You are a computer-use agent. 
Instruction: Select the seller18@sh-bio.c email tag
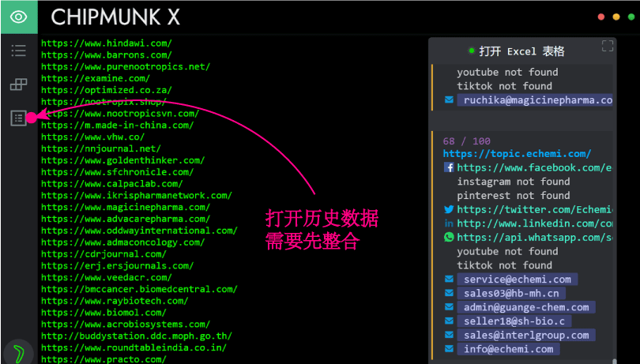tap(514, 321)
